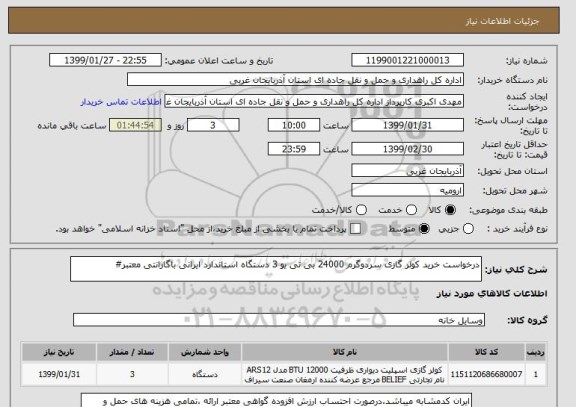Click the general need description text box
Viewport: 576px width, 407px height.
276,269
